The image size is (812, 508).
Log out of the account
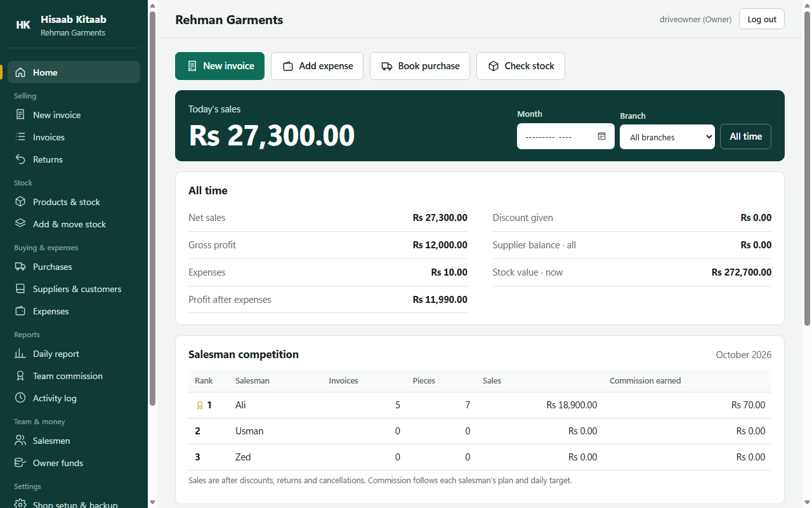[x=762, y=19]
